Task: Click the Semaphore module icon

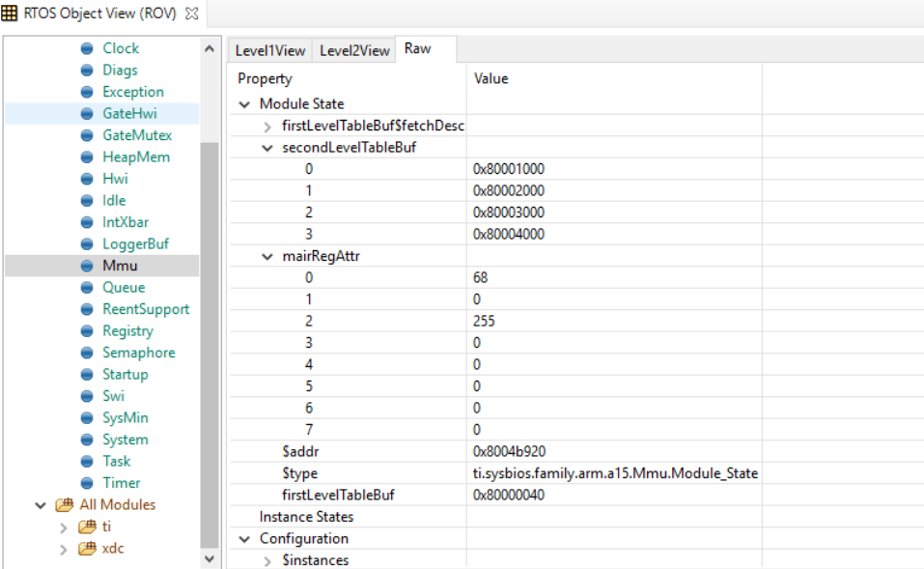Action: pyautogui.click(x=87, y=353)
